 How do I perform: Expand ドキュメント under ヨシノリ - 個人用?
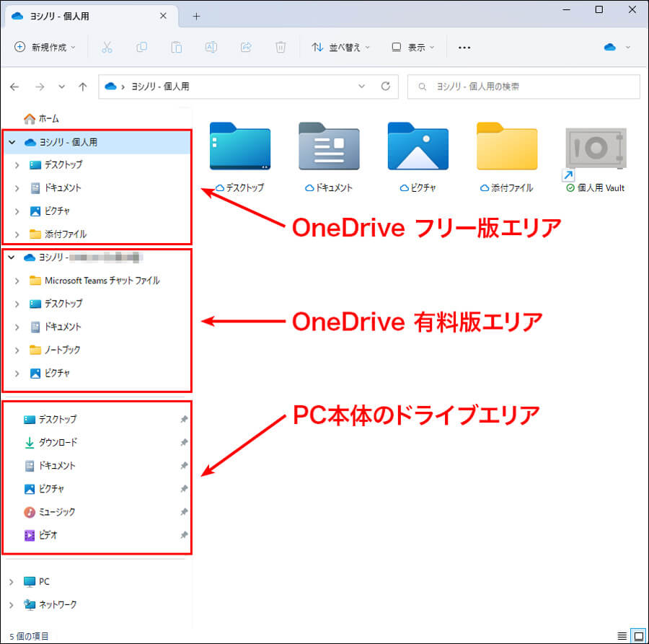[17, 188]
